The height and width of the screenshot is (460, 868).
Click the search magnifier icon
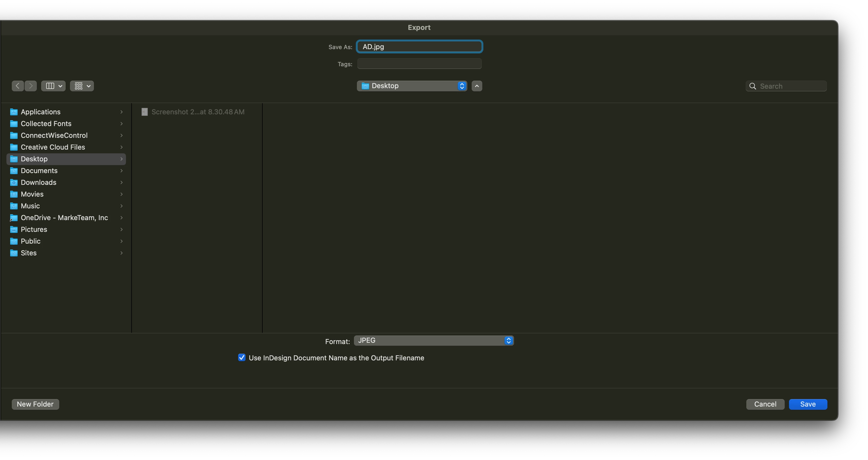(752, 86)
